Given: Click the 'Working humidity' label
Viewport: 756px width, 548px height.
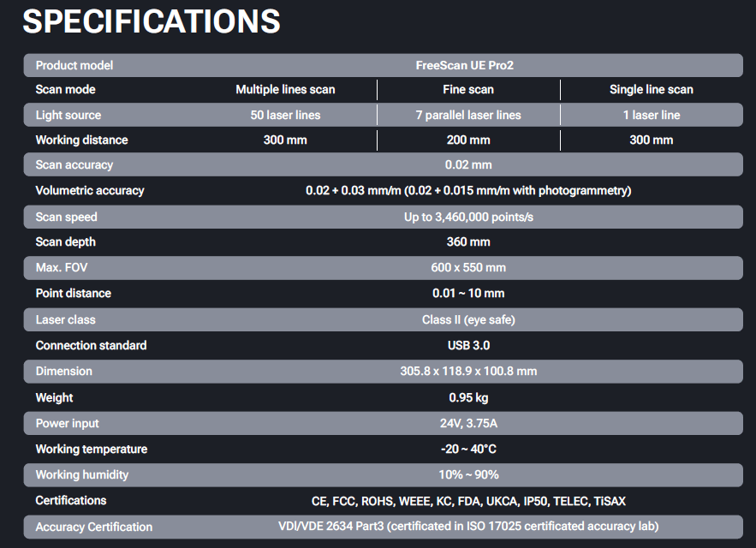Looking at the screenshot, I should click(x=82, y=474).
